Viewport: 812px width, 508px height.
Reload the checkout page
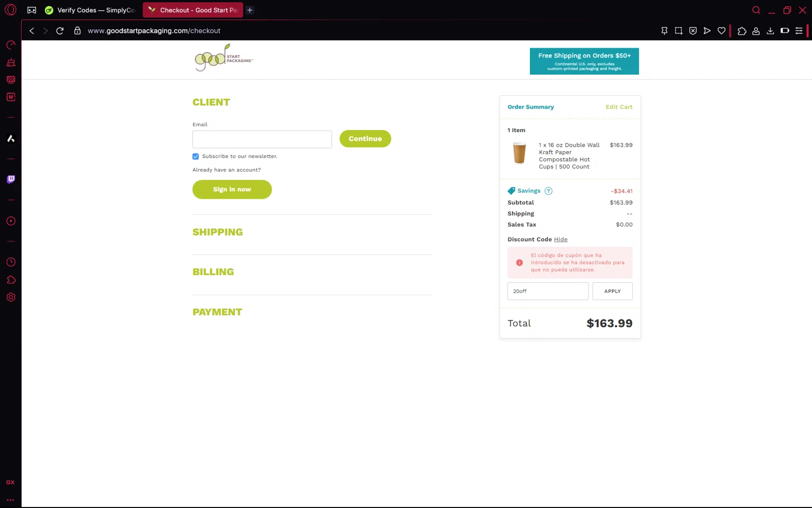pyautogui.click(x=60, y=31)
